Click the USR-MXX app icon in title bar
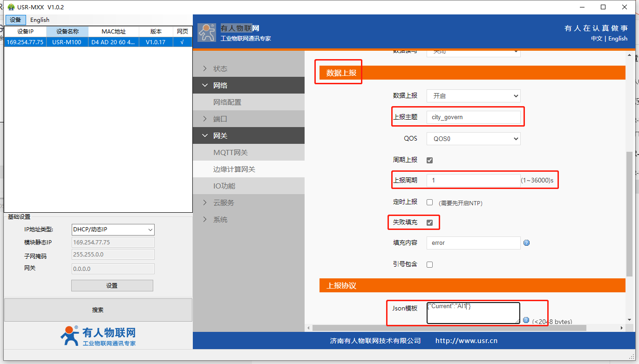639x364 pixels. click(x=11, y=7)
